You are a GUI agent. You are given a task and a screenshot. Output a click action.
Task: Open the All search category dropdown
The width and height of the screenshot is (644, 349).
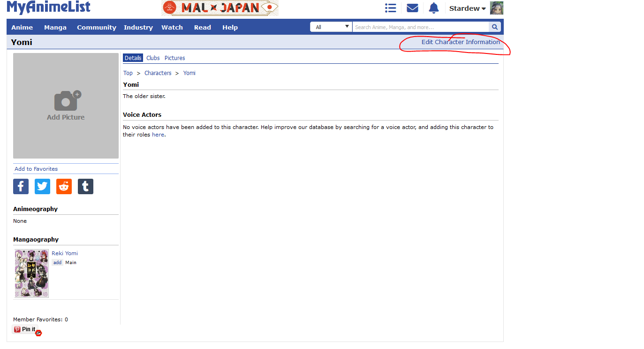(x=331, y=27)
